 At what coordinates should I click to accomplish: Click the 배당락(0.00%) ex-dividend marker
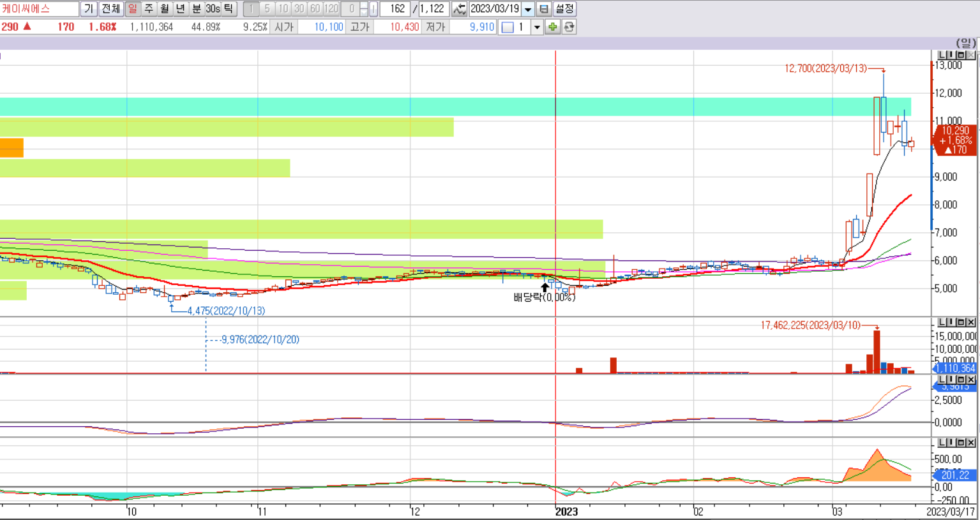pos(545,297)
